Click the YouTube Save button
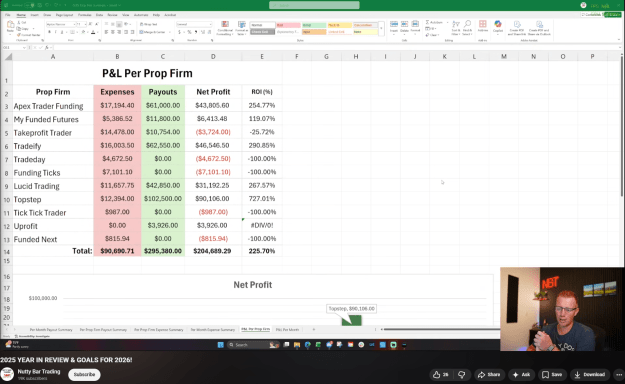Viewport: 625px width, 384px height. point(552,374)
